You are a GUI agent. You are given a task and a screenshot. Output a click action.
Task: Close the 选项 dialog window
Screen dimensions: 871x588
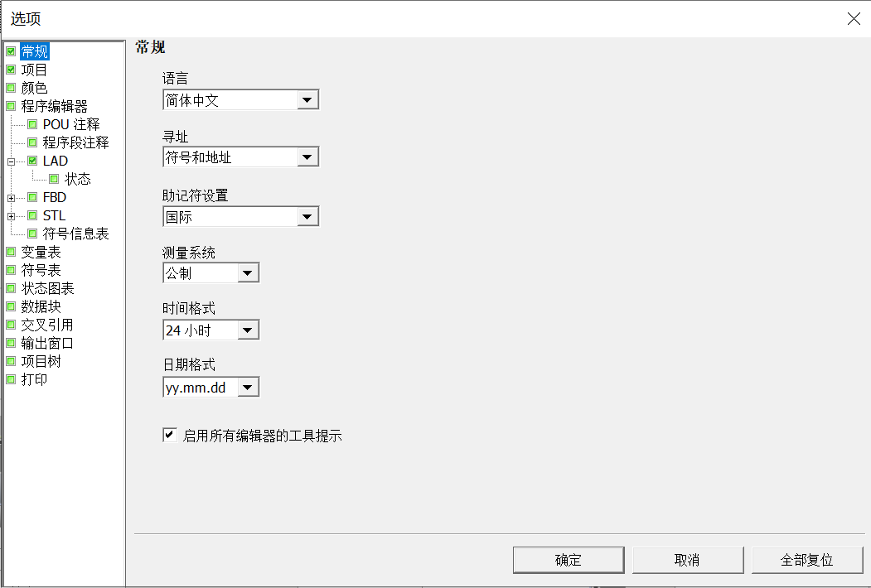pyautogui.click(x=853, y=18)
